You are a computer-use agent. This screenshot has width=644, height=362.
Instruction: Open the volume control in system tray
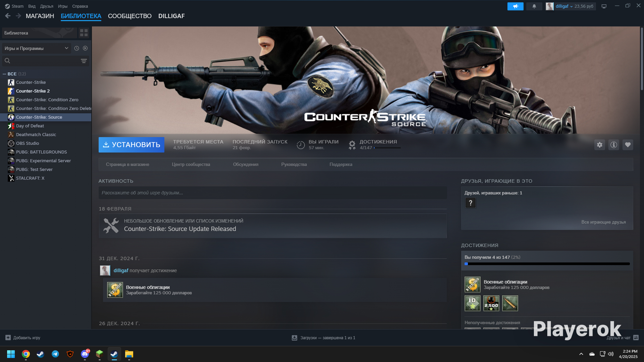coord(611,354)
